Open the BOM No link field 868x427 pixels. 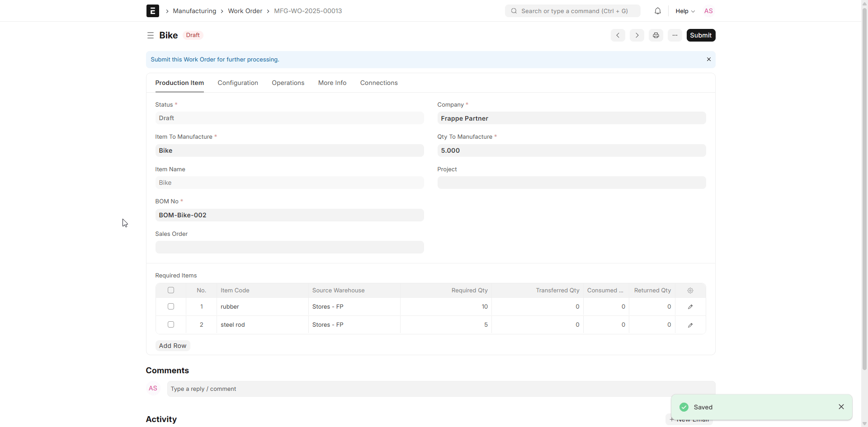coord(289,215)
